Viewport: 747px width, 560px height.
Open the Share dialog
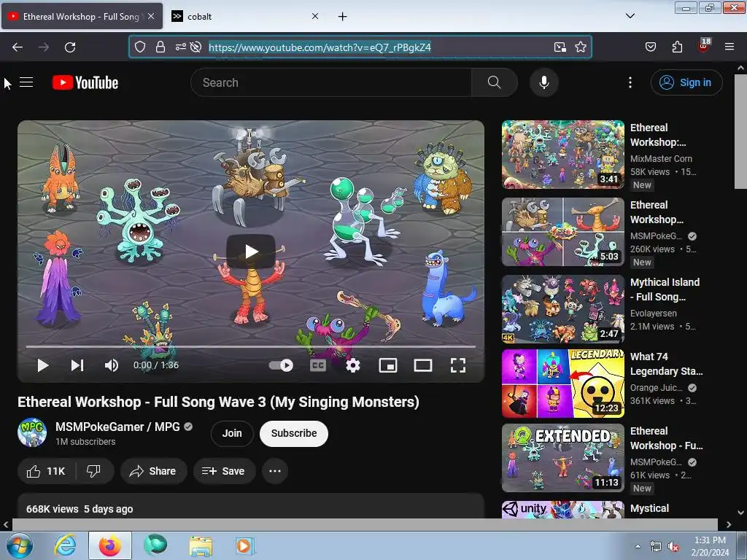coord(153,471)
